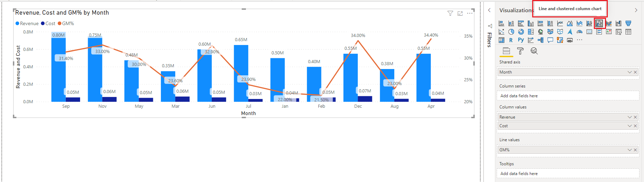
Task: Switch to the Fields tab of visual
Action: pos(506,51)
